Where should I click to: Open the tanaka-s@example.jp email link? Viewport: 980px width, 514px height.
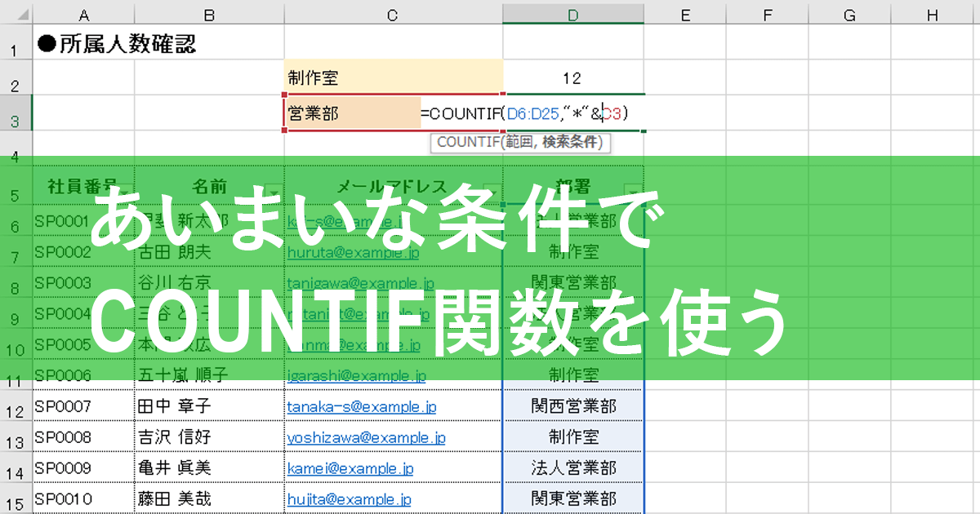[x=361, y=405]
